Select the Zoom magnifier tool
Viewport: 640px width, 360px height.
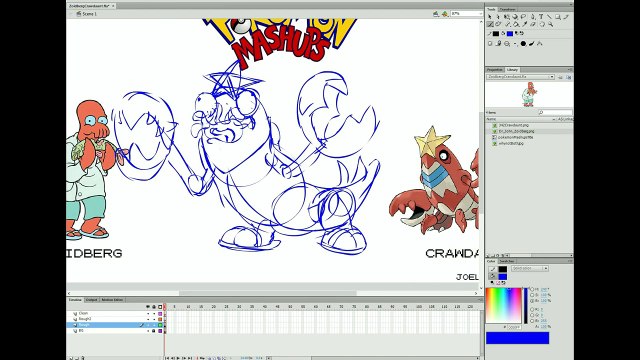(x=551, y=24)
